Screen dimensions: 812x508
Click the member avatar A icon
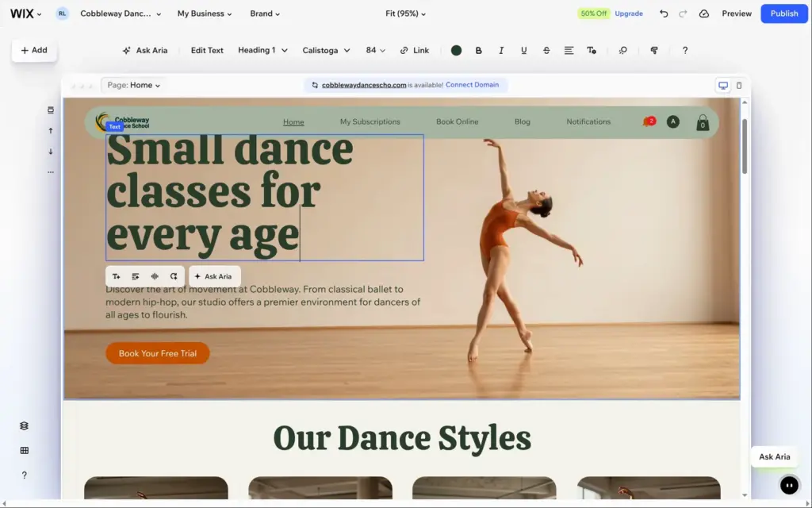pos(672,121)
